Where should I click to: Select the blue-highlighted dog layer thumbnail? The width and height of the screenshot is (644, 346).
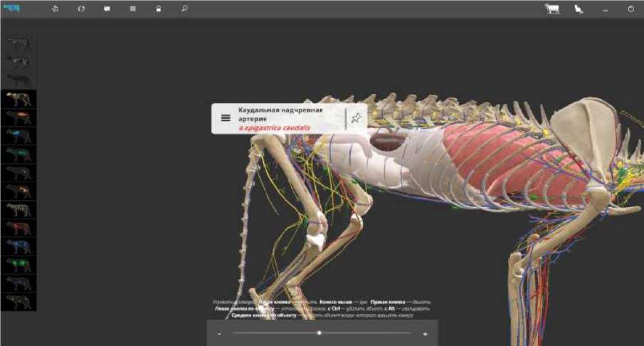pyautogui.click(x=18, y=246)
